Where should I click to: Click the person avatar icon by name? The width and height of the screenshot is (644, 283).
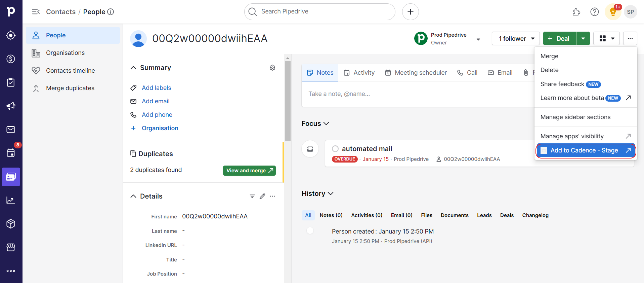pos(138,39)
